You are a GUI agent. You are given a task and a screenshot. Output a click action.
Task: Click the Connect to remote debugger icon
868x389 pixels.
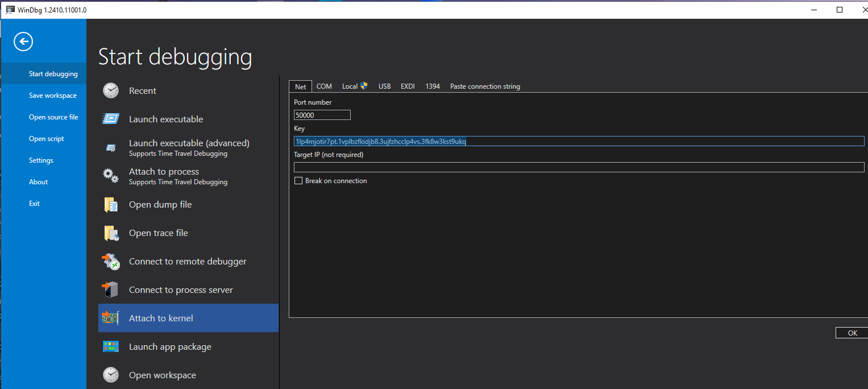tap(111, 261)
